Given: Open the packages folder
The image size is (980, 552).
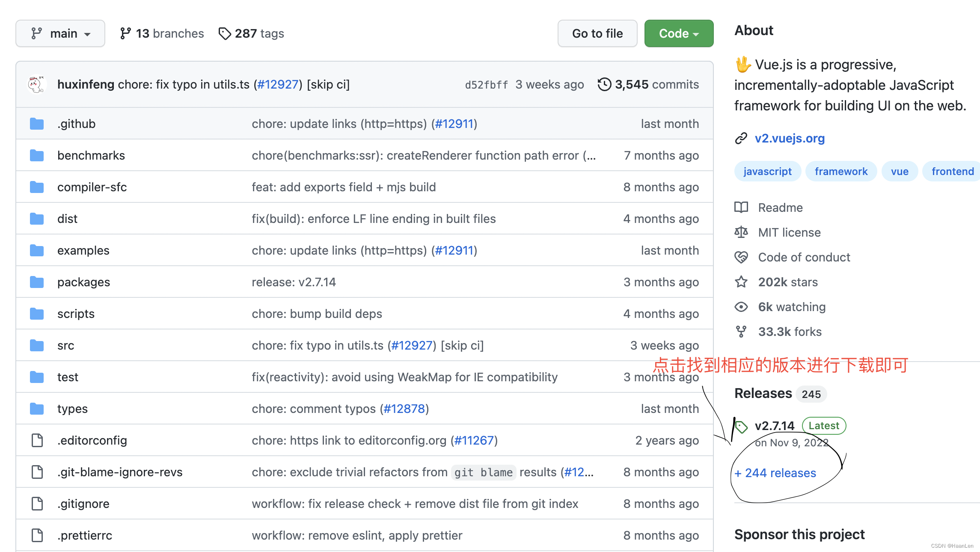Looking at the screenshot, I should (83, 282).
